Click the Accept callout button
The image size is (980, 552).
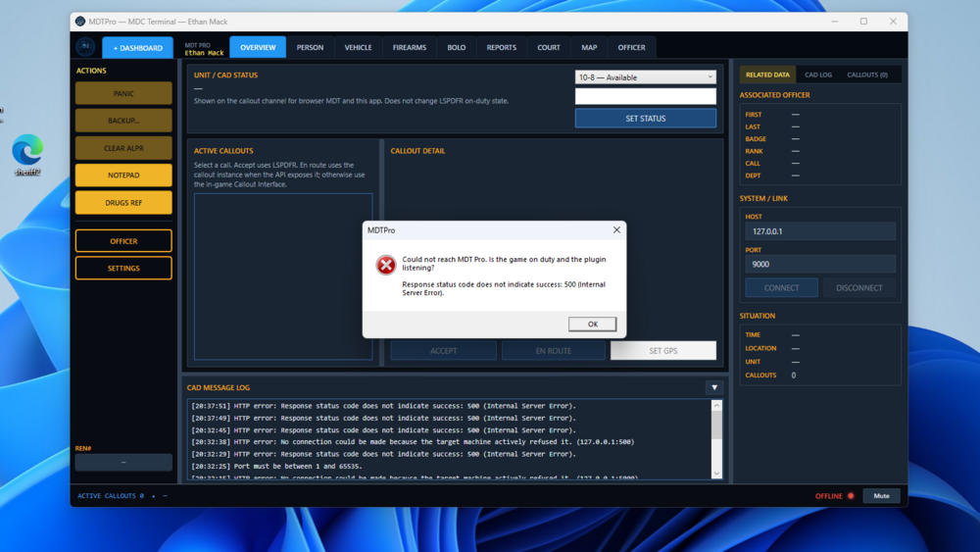pyautogui.click(x=443, y=351)
